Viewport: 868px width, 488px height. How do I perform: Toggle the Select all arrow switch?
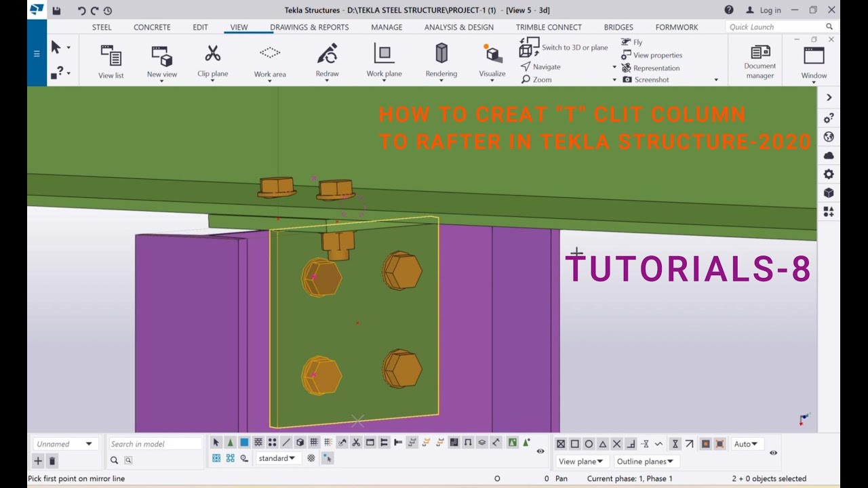pos(216,443)
